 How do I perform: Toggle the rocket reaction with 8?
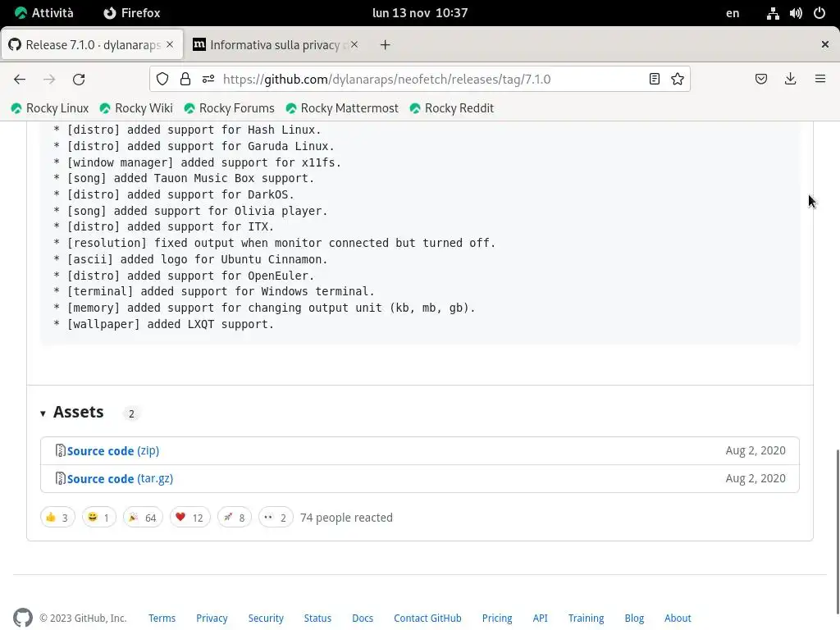(234, 518)
